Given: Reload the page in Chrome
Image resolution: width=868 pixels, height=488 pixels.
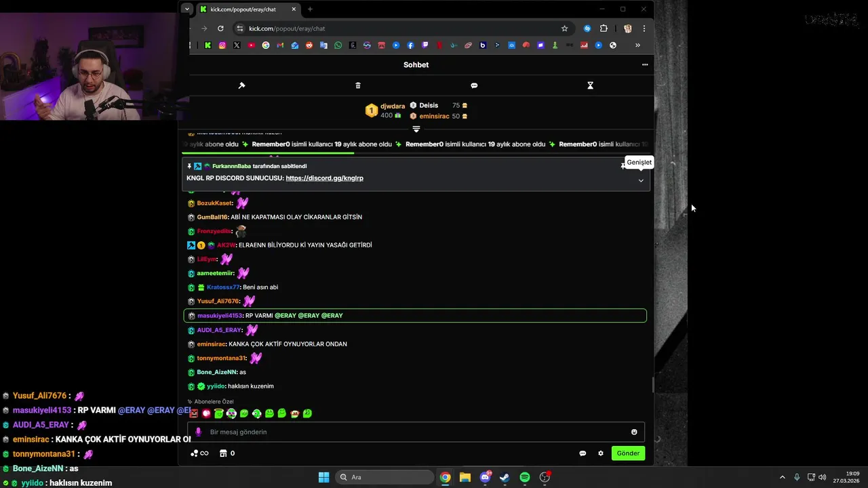Looking at the screenshot, I should (x=220, y=28).
